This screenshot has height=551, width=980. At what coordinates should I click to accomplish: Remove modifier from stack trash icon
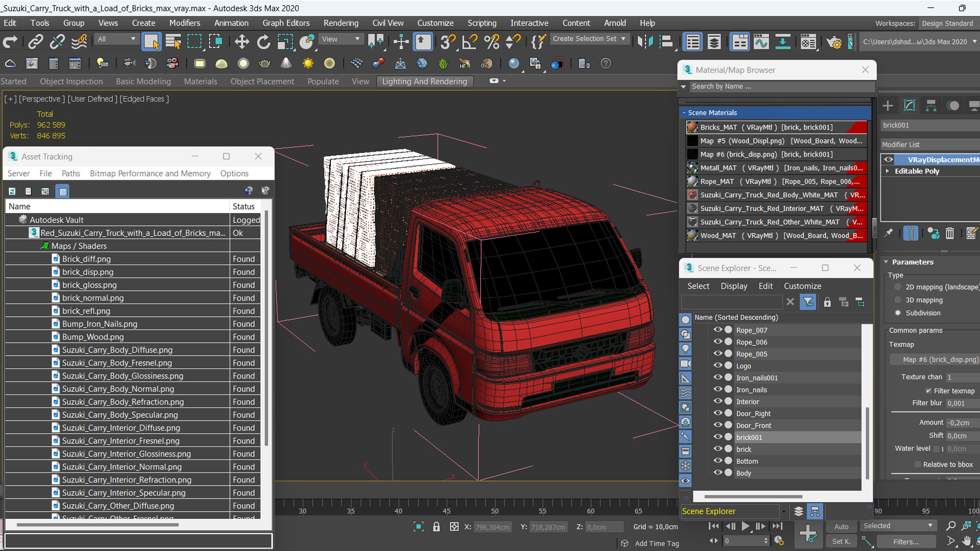pyautogui.click(x=949, y=233)
